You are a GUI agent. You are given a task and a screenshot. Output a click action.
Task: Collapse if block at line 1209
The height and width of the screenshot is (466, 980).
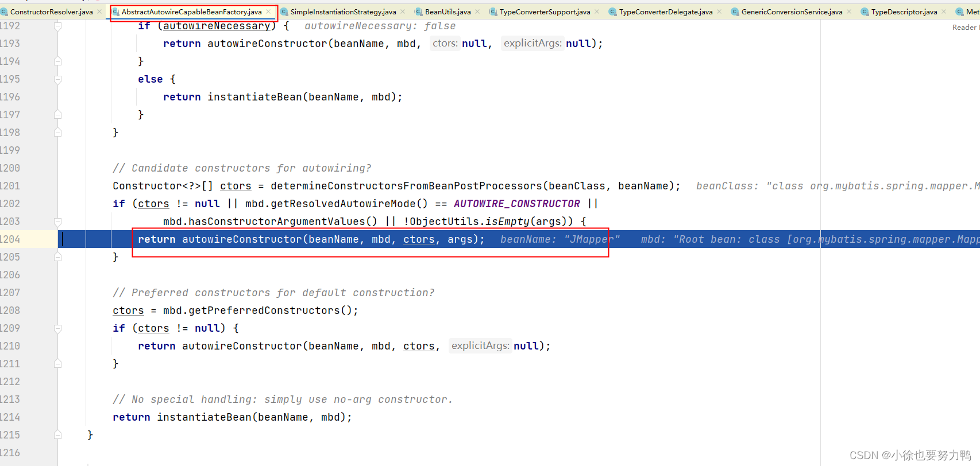coord(57,328)
